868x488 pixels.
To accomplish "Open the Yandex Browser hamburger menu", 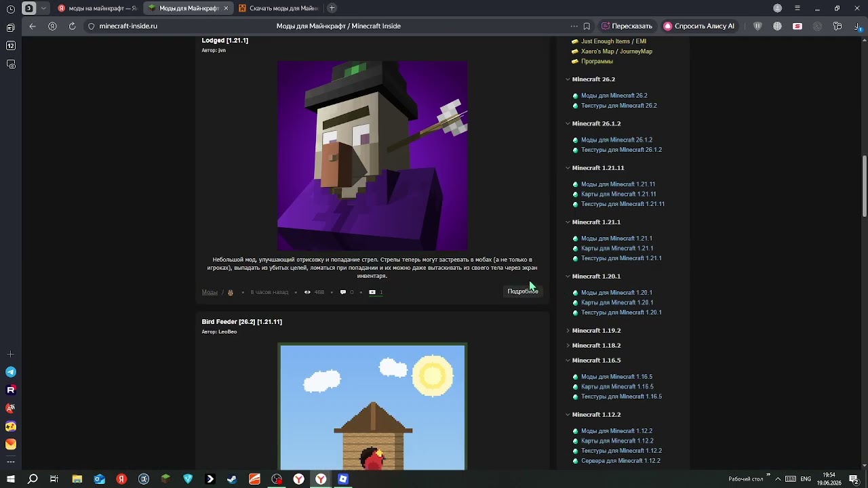I will 797,8.
